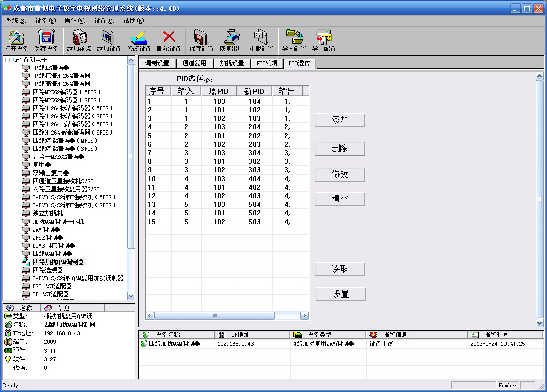Select 四路选频器 in the device tree
Viewport: 547px width, 392px height.
click(48, 270)
